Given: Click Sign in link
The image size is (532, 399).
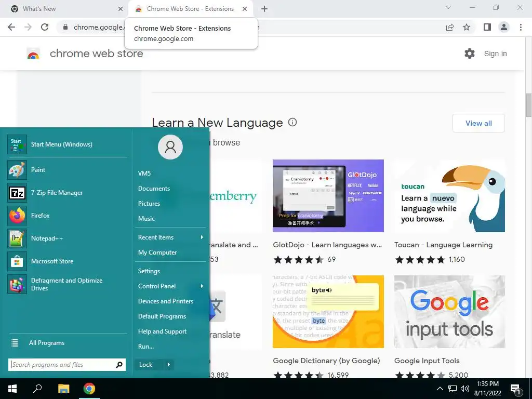Looking at the screenshot, I should point(495,54).
